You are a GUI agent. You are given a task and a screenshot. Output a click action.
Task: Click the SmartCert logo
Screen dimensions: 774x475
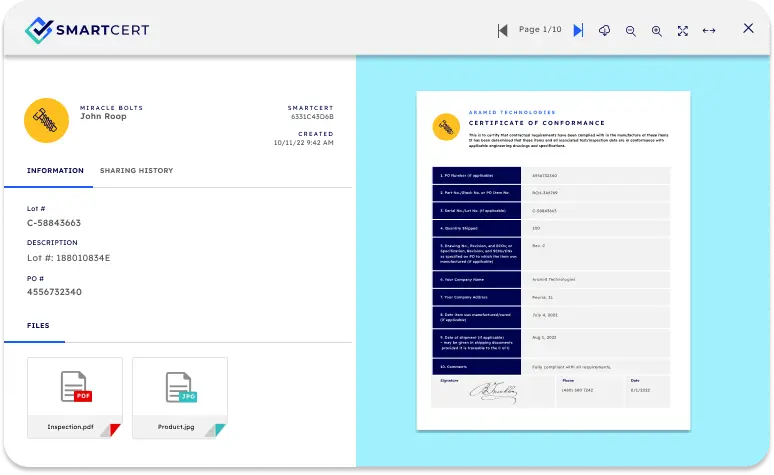(87, 30)
